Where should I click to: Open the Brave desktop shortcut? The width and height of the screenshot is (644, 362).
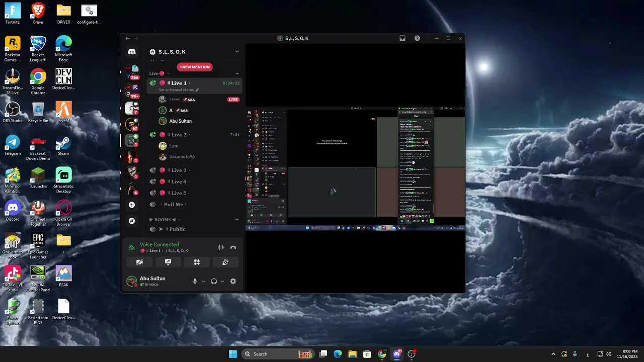[x=38, y=14]
